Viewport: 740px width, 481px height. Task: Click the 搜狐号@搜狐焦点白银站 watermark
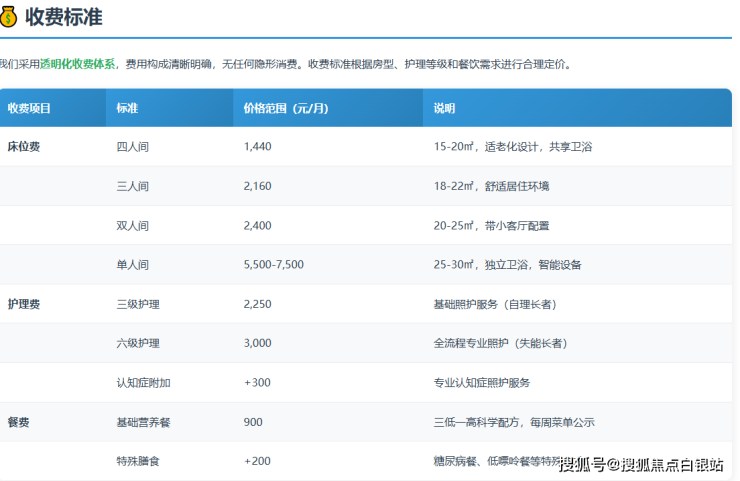point(642,464)
